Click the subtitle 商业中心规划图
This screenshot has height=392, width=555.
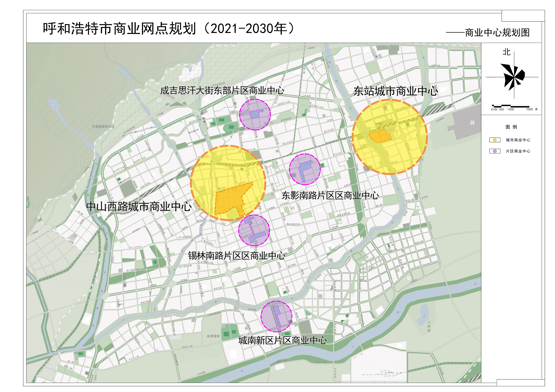coord(497,33)
